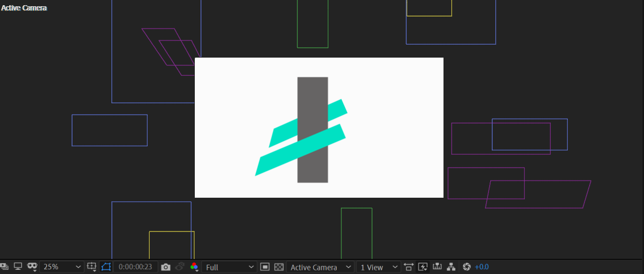The image size is (644, 274).
Task: Expand the Full resolution dropdown
Action: 230,267
